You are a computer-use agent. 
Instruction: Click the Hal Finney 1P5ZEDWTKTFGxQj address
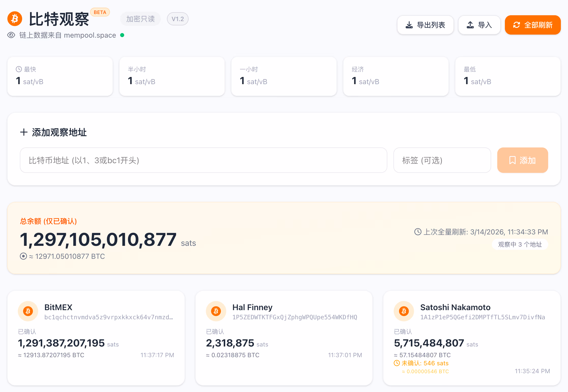click(295, 317)
